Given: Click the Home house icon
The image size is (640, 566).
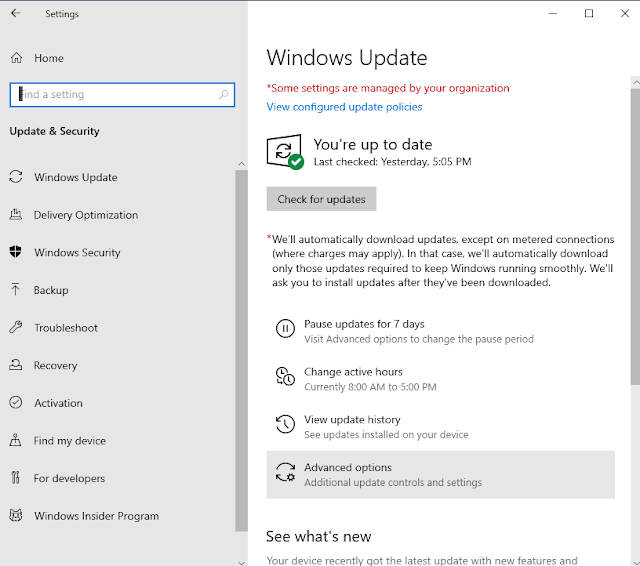Looking at the screenshot, I should 16,58.
